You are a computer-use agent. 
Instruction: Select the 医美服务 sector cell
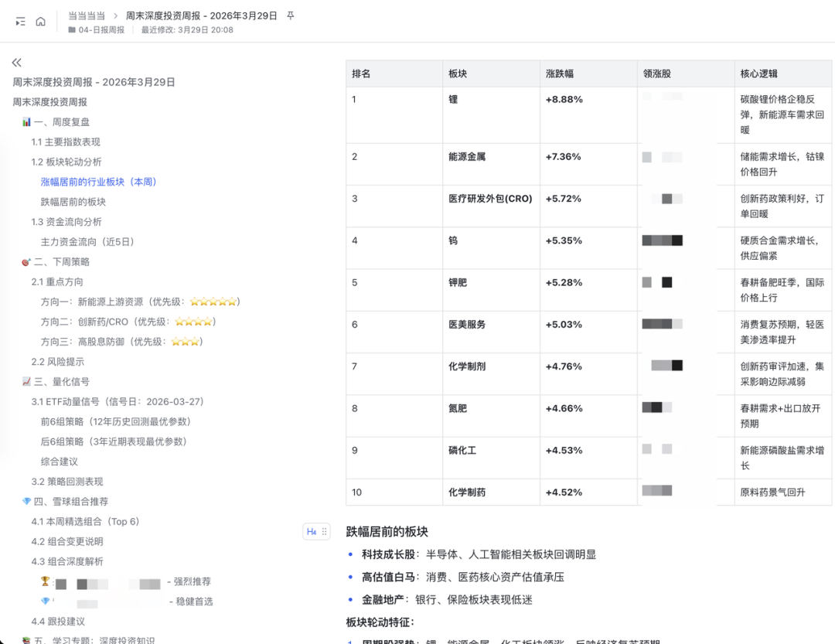pos(491,332)
